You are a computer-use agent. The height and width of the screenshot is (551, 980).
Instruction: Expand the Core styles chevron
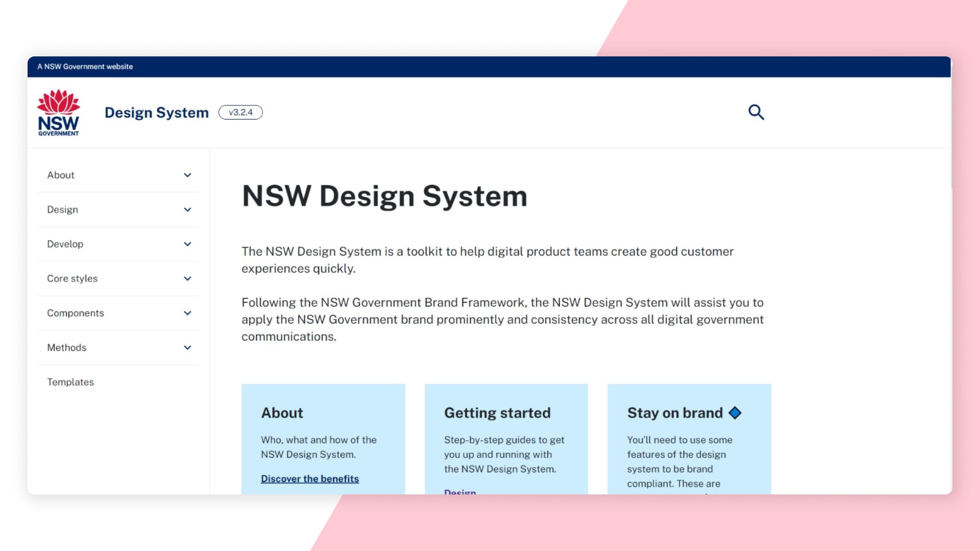point(187,279)
